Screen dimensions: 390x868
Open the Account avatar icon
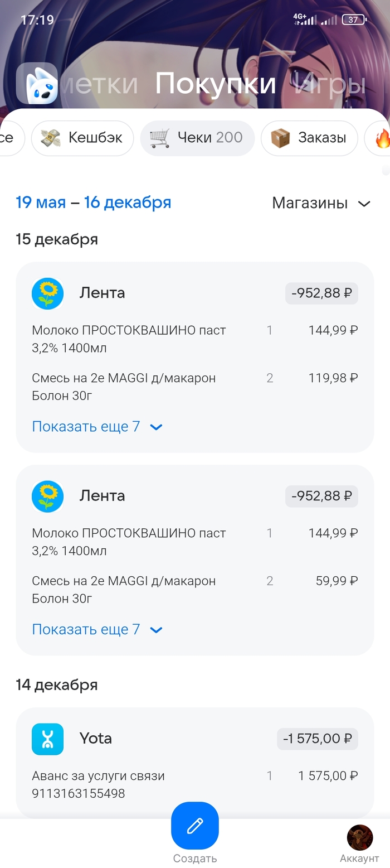click(x=359, y=838)
